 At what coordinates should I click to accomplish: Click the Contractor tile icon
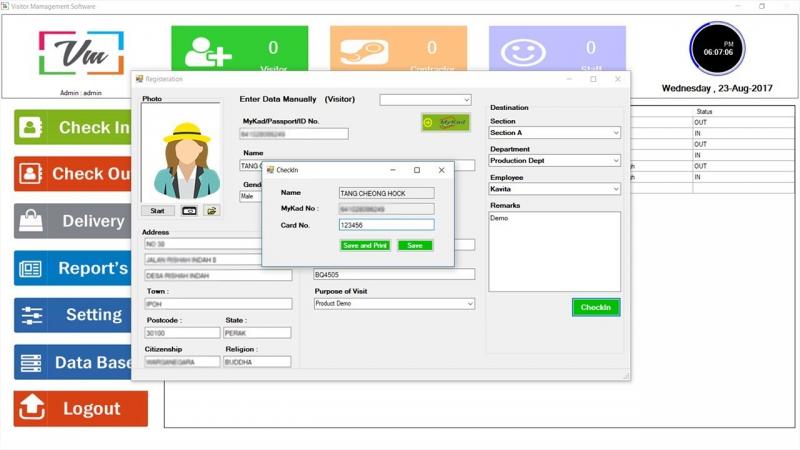364,52
